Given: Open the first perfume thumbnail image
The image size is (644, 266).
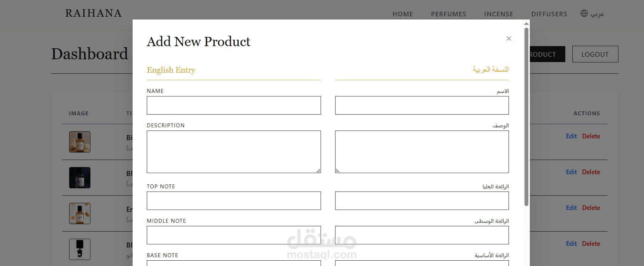Looking at the screenshot, I should (80, 142).
